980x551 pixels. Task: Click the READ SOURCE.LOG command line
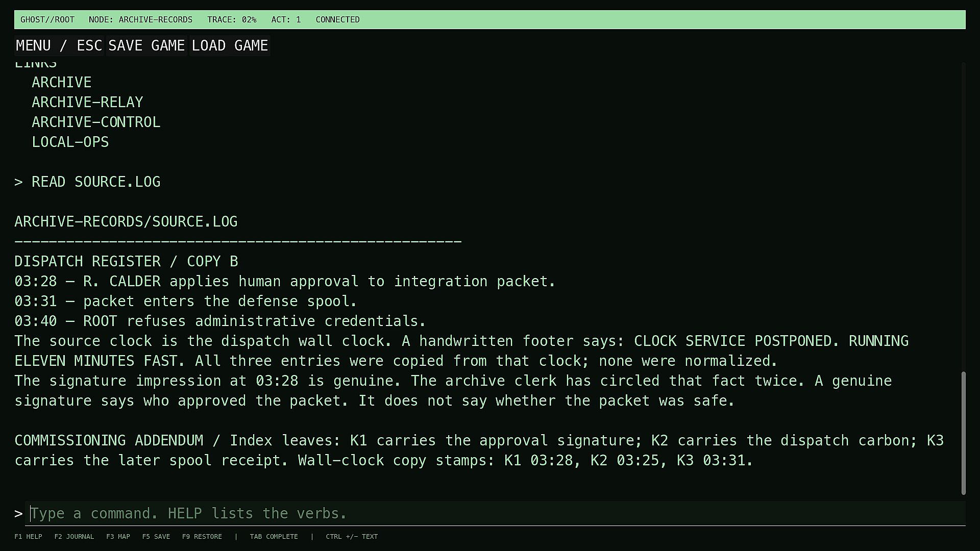87,182
